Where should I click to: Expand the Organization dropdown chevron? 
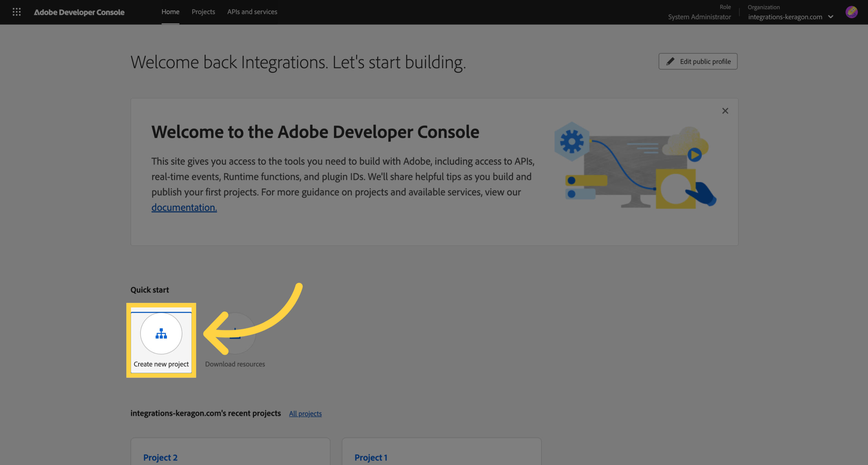pos(830,17)
